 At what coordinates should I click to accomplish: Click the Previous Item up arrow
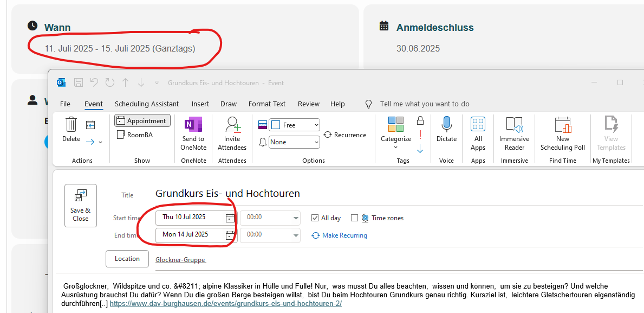[125, 82]
